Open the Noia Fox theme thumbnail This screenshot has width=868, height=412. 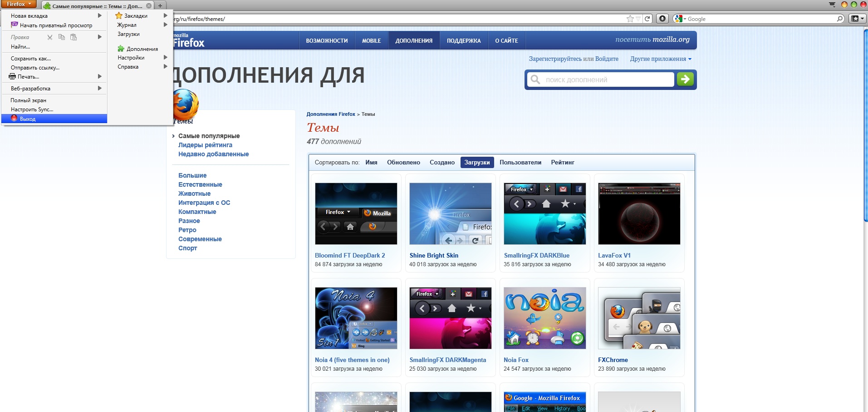[x=545, y=318]
